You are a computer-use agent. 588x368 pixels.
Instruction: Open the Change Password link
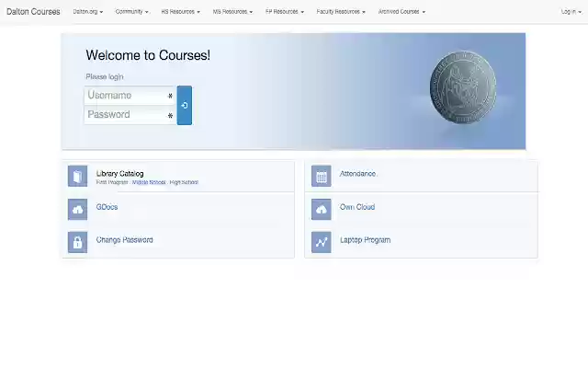[125, 240]
